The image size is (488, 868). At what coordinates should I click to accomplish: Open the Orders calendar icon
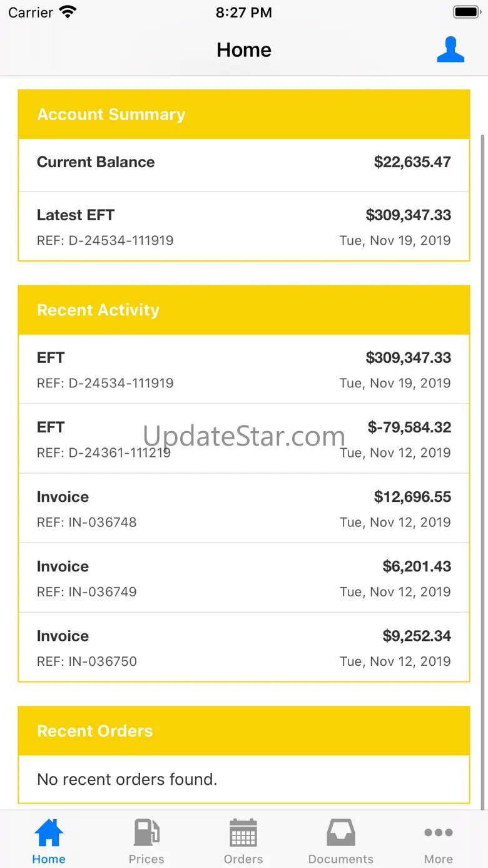coord(243,833)
